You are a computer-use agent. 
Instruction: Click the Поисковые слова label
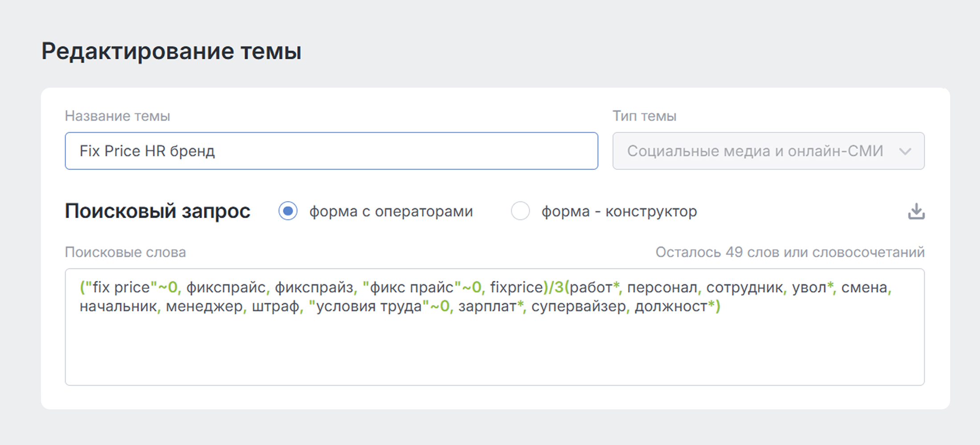tap(125, 252)
